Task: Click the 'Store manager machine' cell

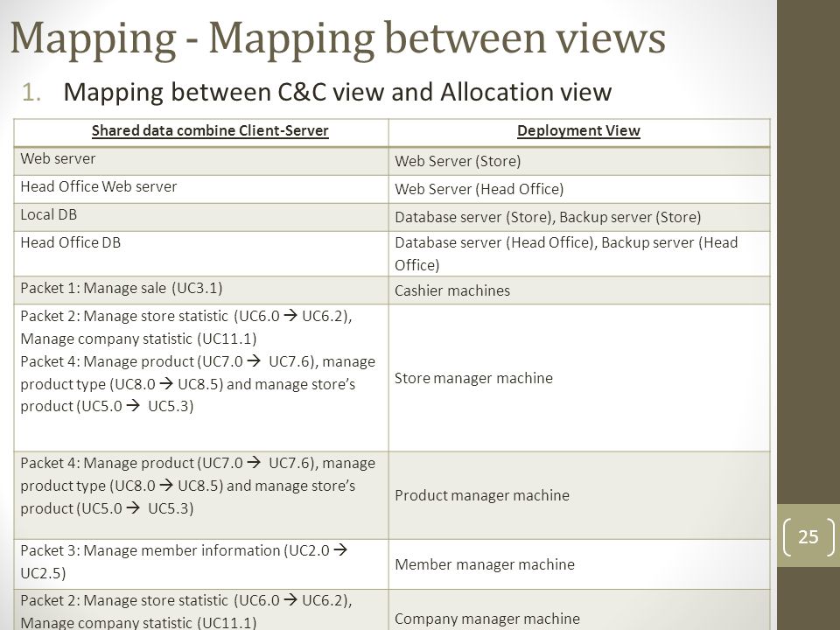Action: click(x=579, y=378)
